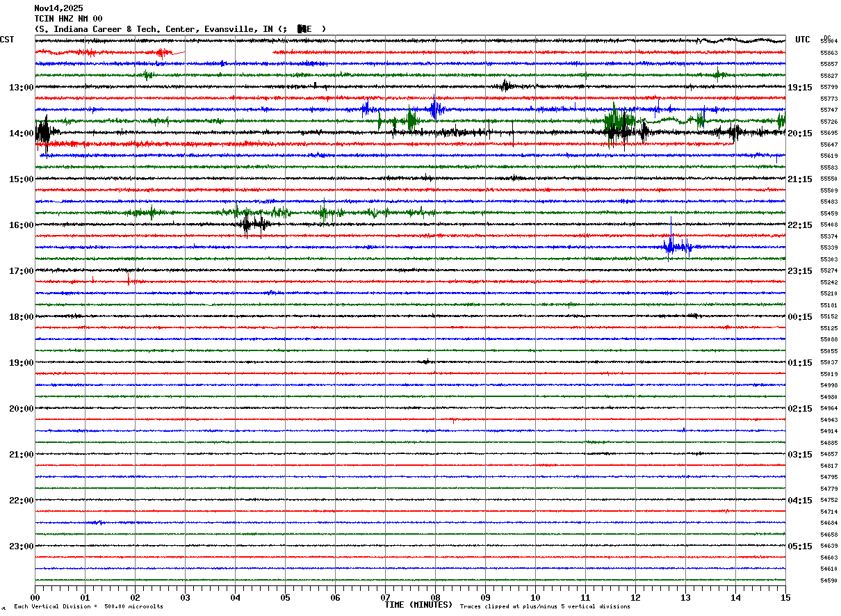841x616 pixels.
Task: Click the blue spike near minute 12.7
Action: (671, 245)
